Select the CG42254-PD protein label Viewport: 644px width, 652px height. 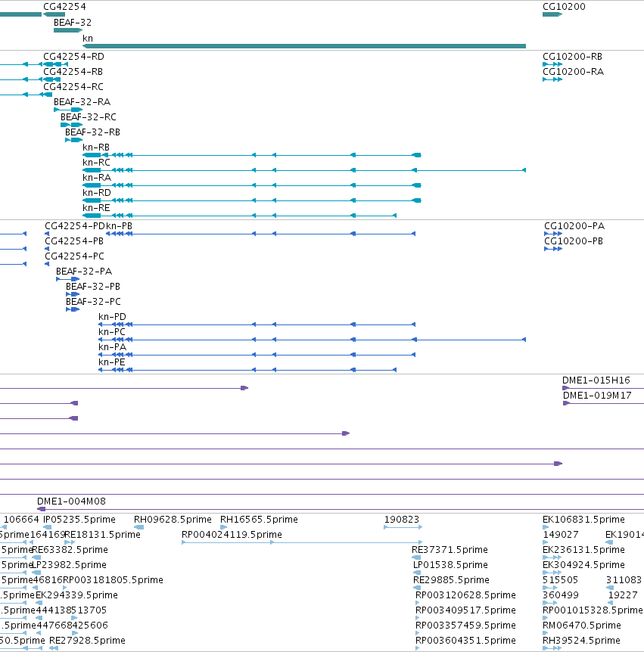click(75, 226)
